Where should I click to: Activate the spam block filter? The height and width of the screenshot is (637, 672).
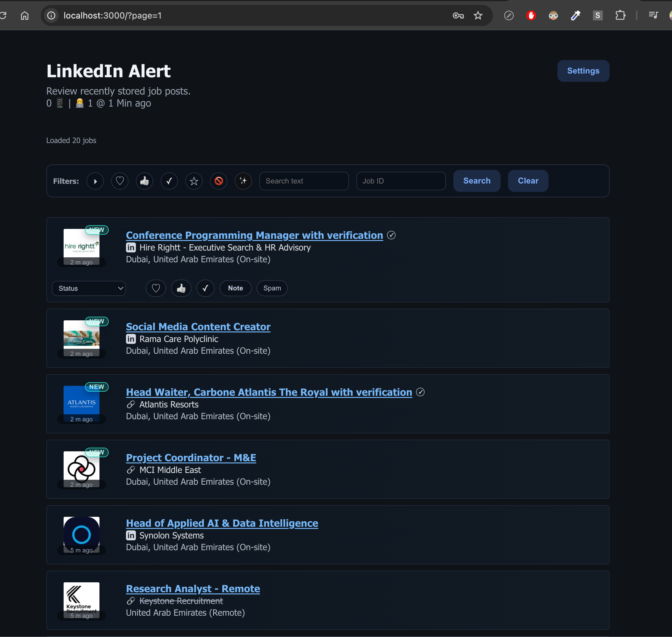219,181
